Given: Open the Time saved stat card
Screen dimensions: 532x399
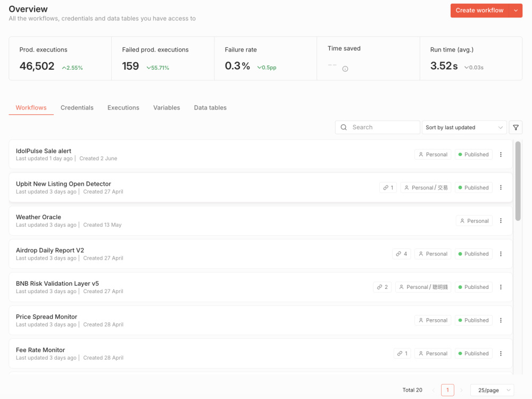Looking at the screenshot, I should (x=369, y=59).
